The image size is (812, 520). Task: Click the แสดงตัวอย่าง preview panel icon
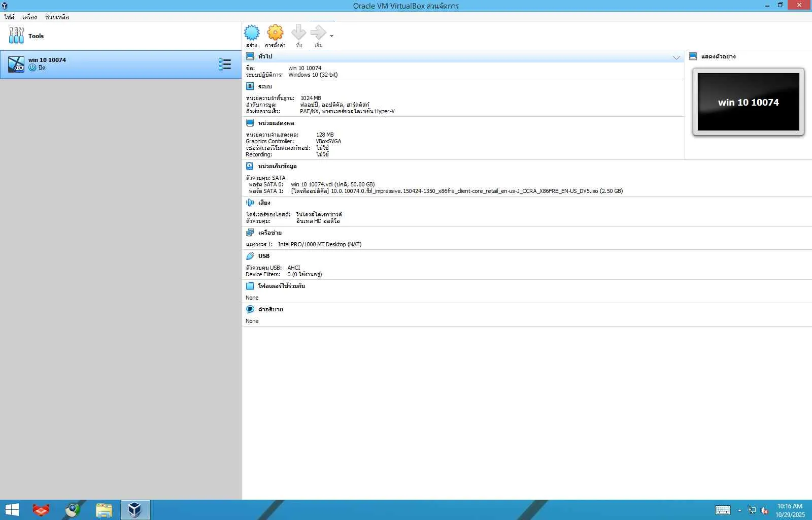pyautogui.click(x=693, y=56)
